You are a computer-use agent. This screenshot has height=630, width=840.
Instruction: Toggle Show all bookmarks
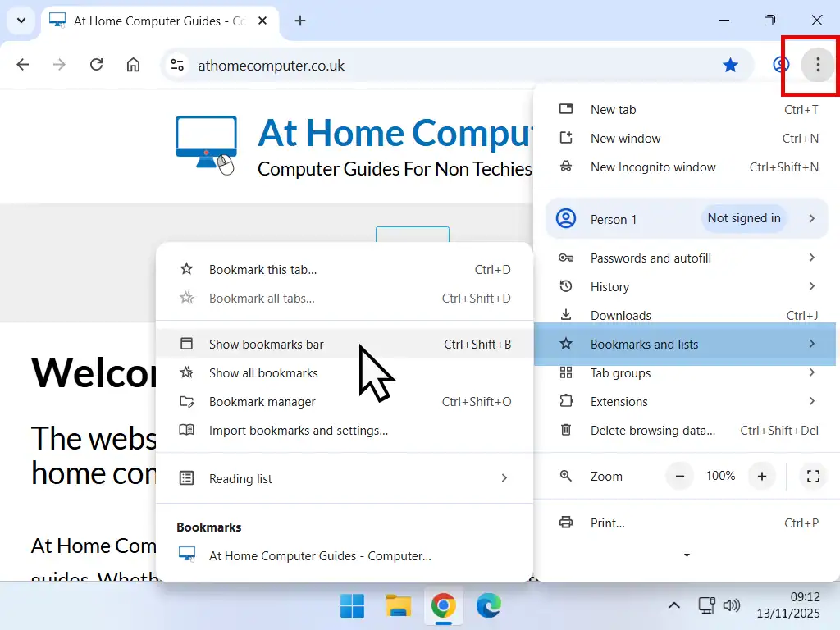(x=263, y=372)
